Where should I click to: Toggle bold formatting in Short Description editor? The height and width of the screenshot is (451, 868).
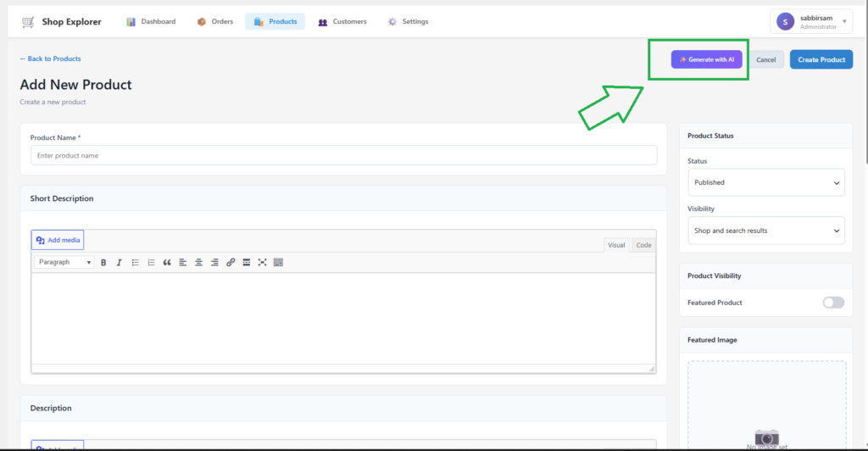pos(103,262)
